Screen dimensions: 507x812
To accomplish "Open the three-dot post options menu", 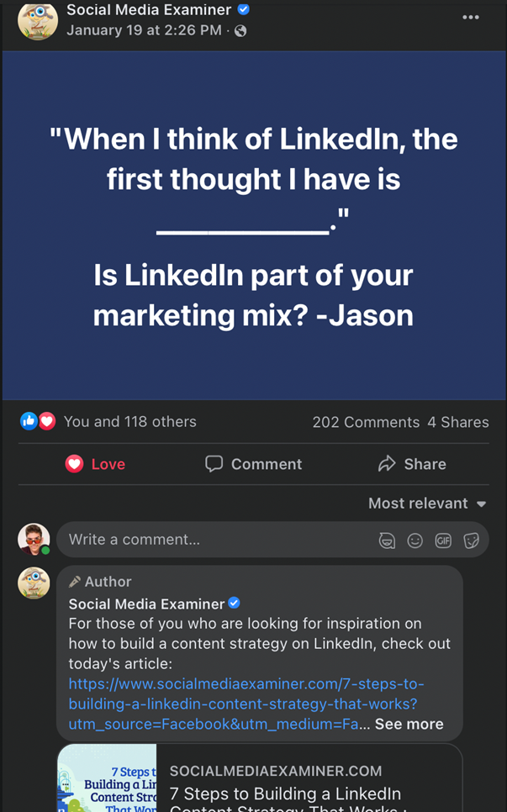I will click(x=470, y=17).
